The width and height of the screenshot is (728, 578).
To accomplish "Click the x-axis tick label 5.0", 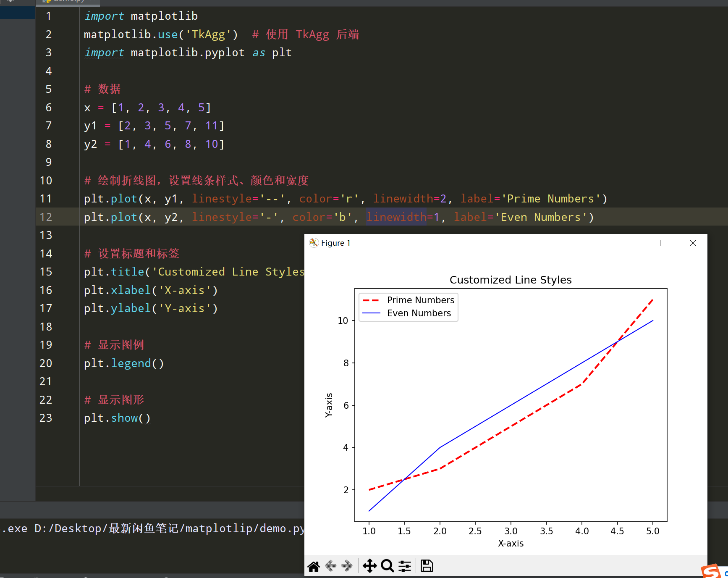I will [653, 531].
